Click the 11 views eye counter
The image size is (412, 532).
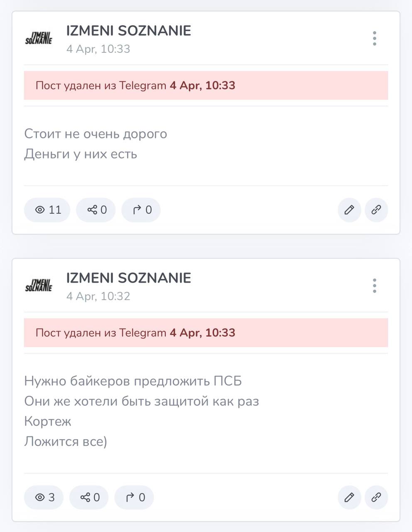click(47, 210)
